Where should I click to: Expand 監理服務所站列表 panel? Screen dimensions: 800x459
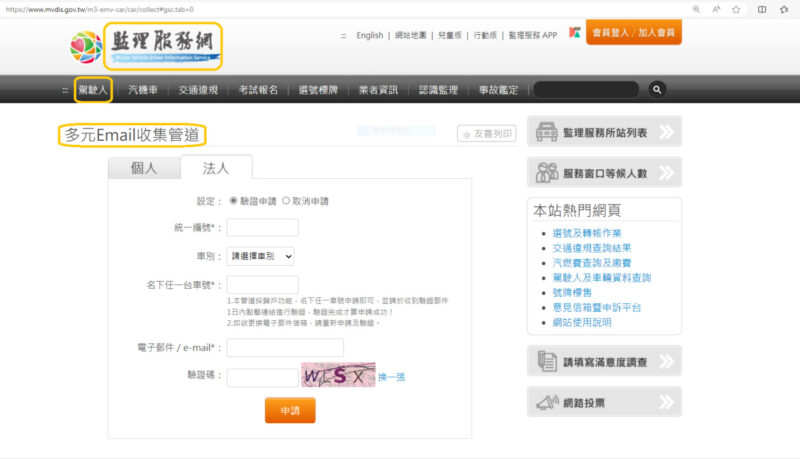pyautogui.click(x=604, y=131)
